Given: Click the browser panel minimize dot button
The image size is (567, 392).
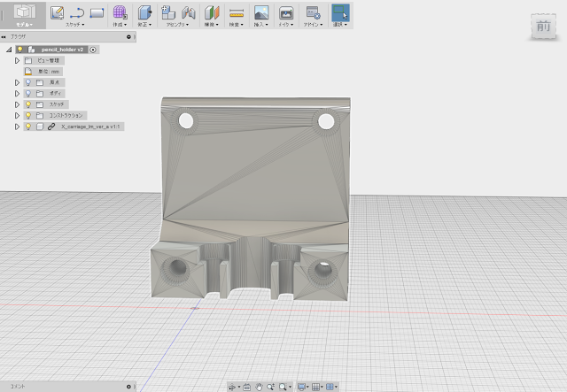Looking at the screenshot, I should [128, 37].
